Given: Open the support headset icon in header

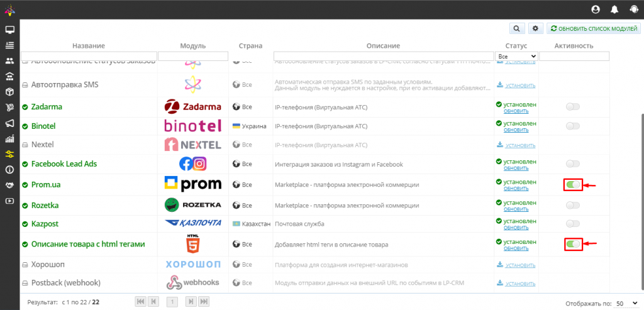Looking at the screenshot, I should point(633,10).
